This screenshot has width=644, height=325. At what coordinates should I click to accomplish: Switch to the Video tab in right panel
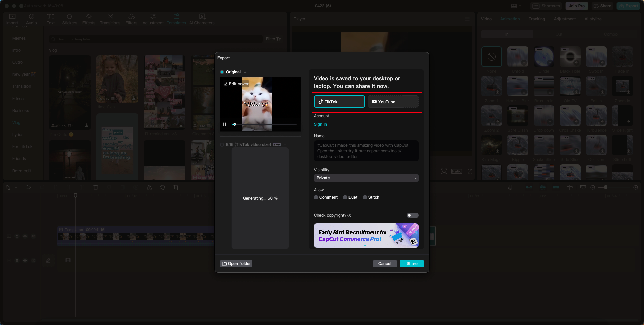pyautogui.click(x=486, y=19)
